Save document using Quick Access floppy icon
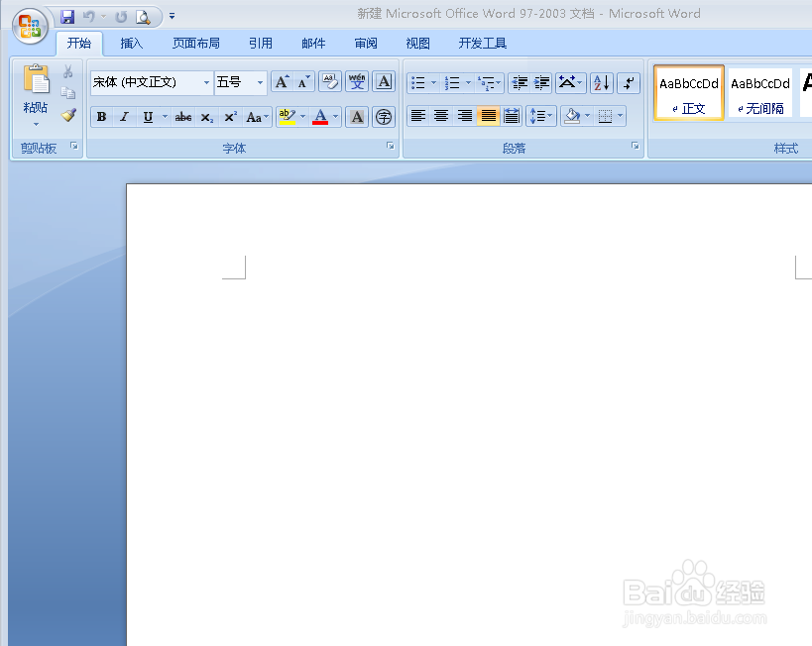Screen dimensions: 812x646 (x=67, y=17)
